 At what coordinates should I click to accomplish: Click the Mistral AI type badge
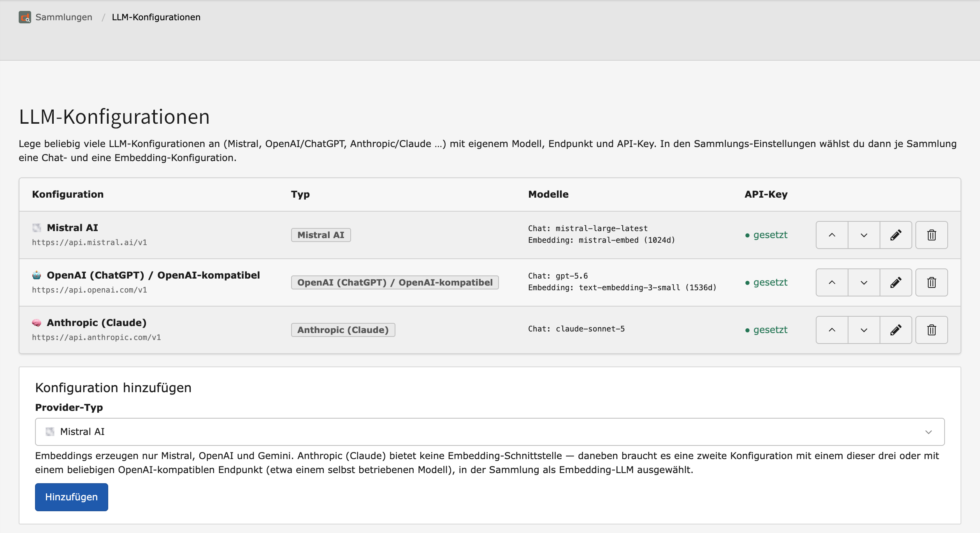[x=321, y=235]
